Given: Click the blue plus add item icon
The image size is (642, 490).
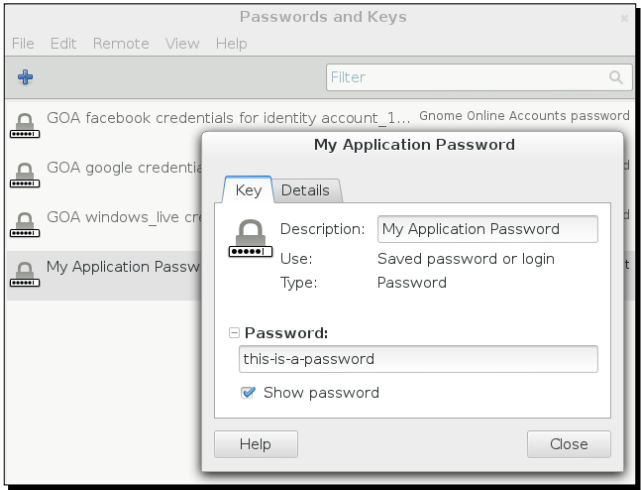Looking at the screenshot, I should tap(25, 76).
